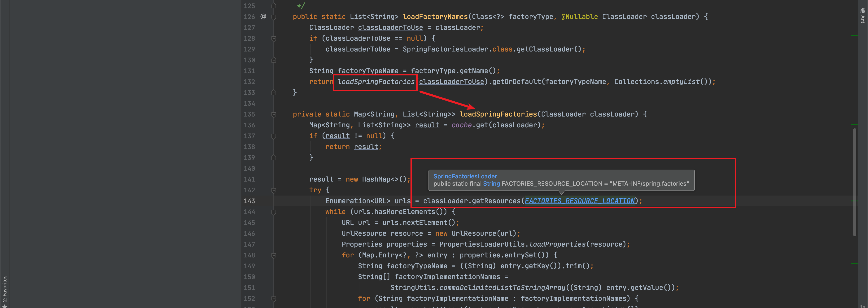The image size is (868, 308).
Task: Collapse the if block at line 128
Action: point(274,39)
